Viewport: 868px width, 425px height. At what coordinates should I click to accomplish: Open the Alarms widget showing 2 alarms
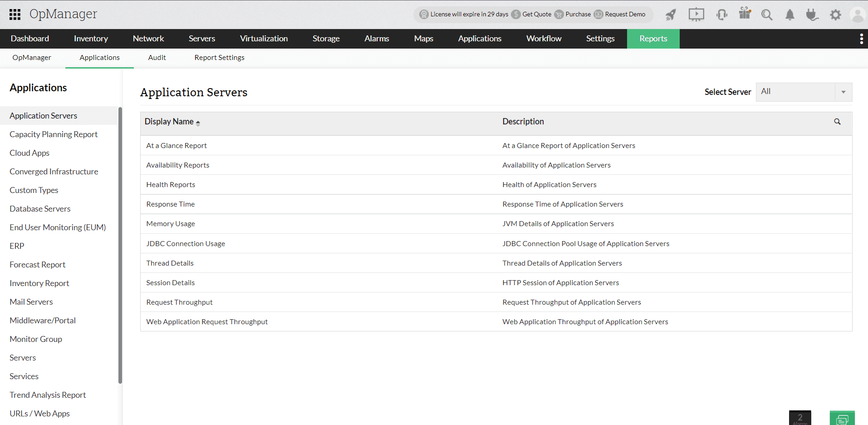click(800, 417)
